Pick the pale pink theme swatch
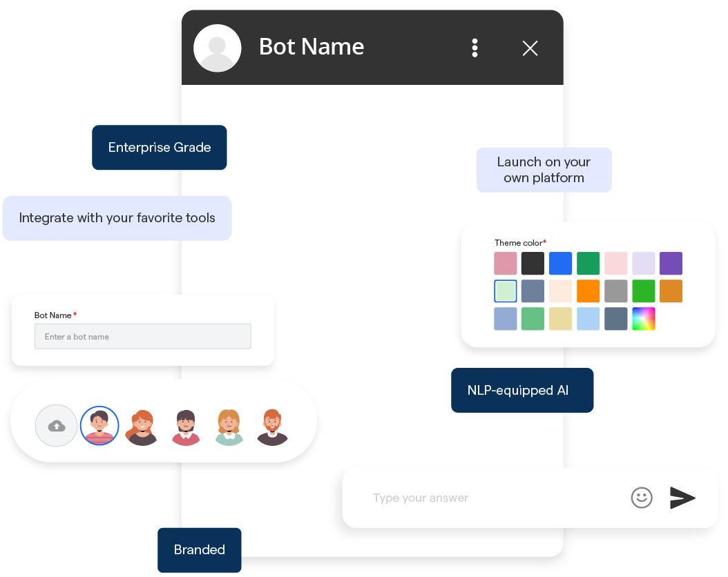The width and height of the screenshot is (728, 577). coord(615,264)
